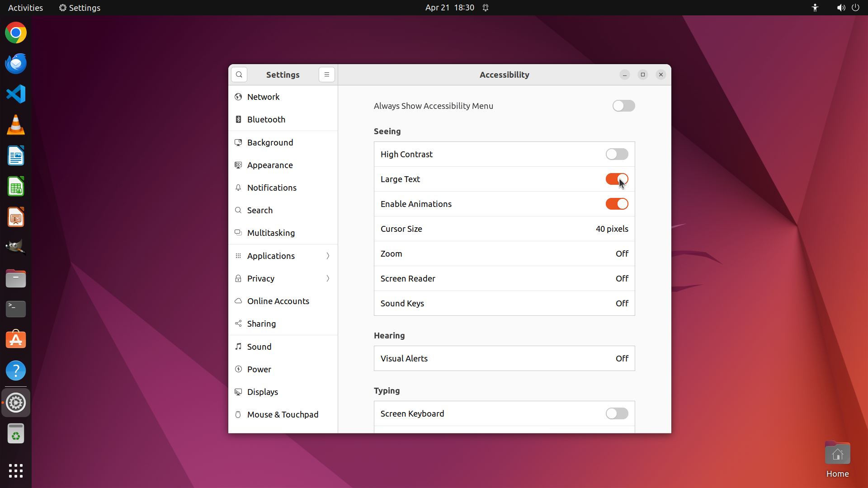This screenshot has height=488, width=868.
Task: Click the Network globe icon in sidebar
Action: pyautogui.click(x=238, y=97)
